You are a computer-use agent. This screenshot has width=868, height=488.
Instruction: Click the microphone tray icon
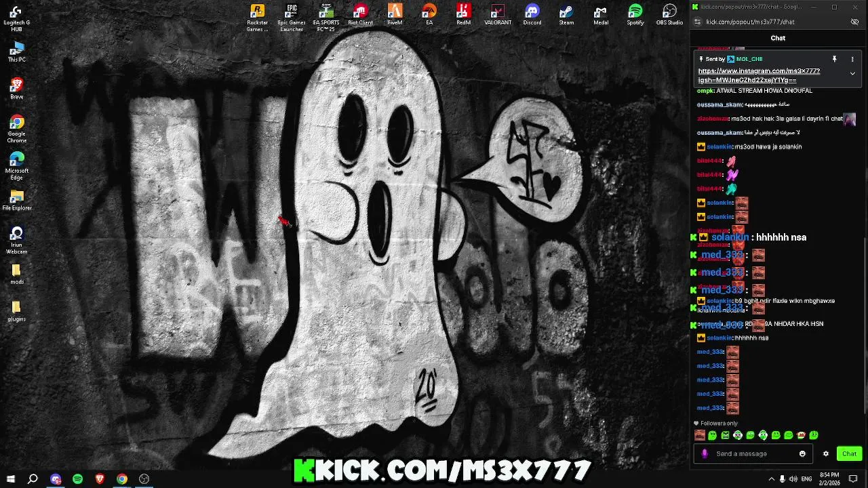coord(783,479)
